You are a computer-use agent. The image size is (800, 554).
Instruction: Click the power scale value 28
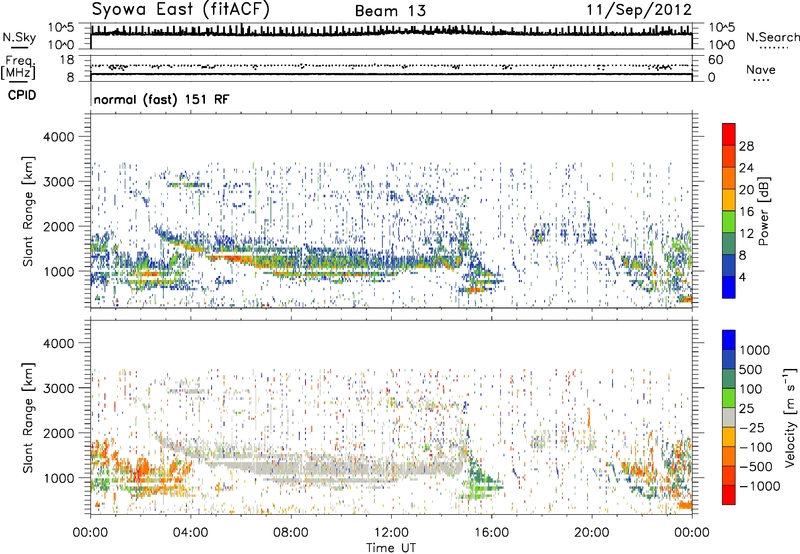(746, 146)
